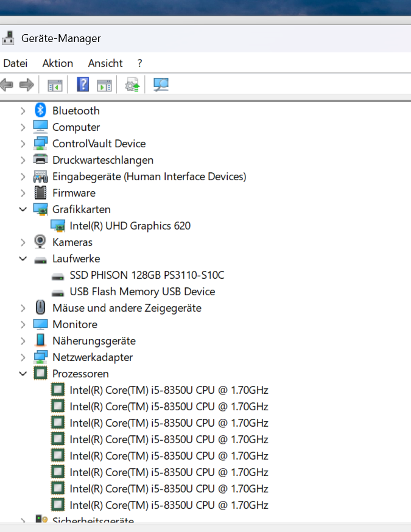Click the SSD PHISON drive icon
Image resolution: width=411 pixels, height=532 pixels.
(x=58, y=277)
